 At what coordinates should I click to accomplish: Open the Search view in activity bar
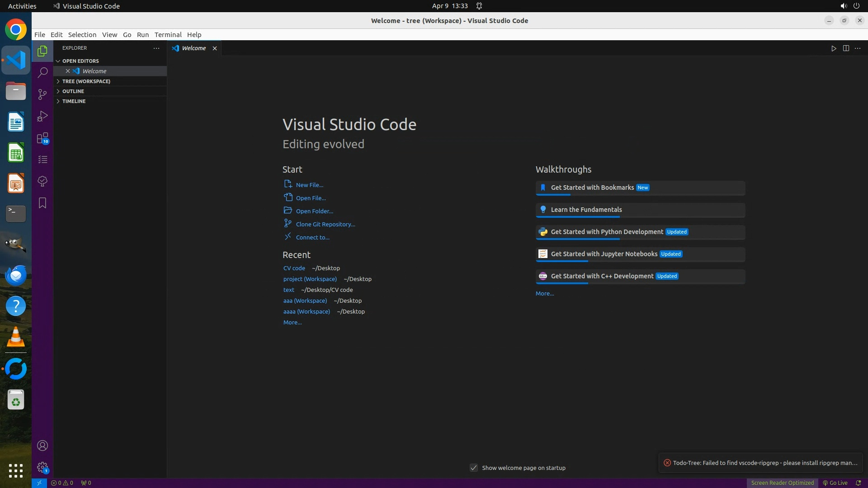click(x=42, y=72)
